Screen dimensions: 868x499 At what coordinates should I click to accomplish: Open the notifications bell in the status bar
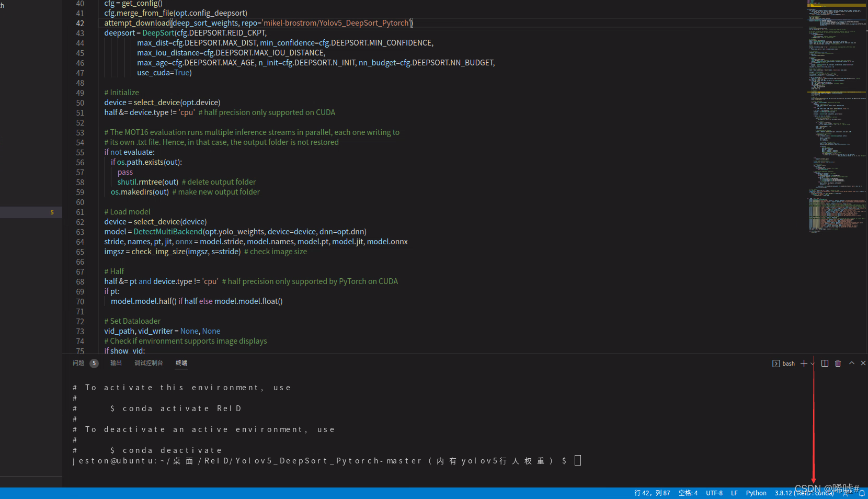click(862, 493)
